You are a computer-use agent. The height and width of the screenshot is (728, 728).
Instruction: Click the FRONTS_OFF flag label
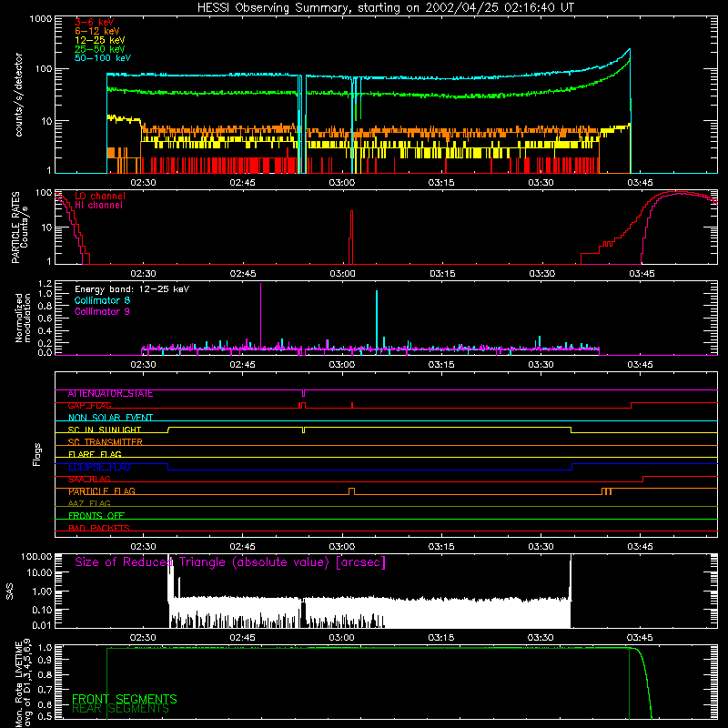pos(96,516)
